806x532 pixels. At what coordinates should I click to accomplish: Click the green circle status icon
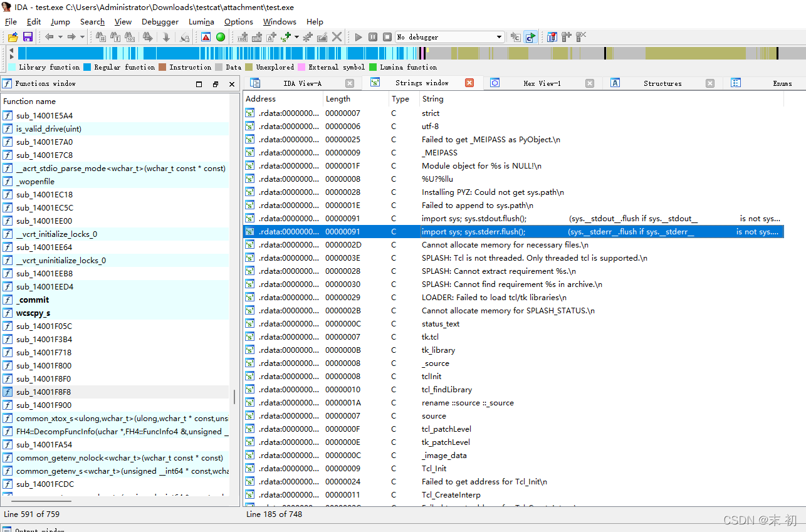[x=221, y=37]
